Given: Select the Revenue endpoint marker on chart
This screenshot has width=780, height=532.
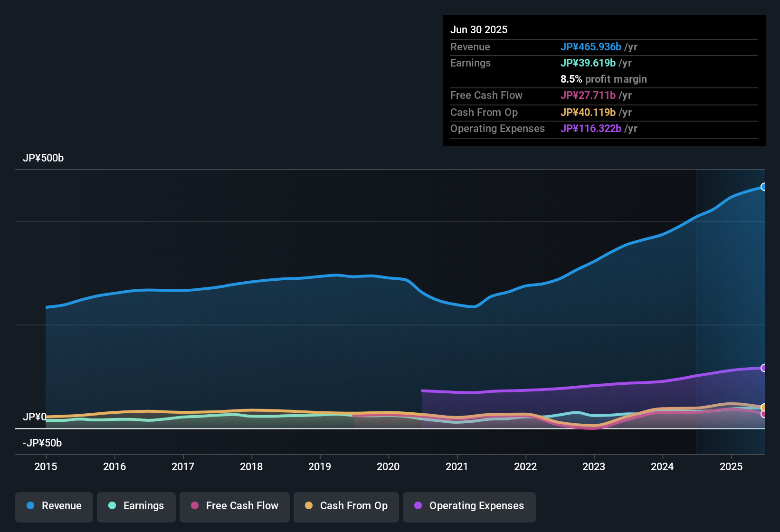Looking at the screenshot, I should pyautogui.click(x=763, y=187).
